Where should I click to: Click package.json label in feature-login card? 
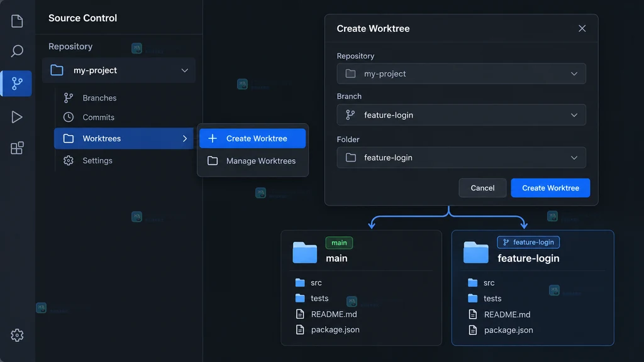(x=508, y=330)
